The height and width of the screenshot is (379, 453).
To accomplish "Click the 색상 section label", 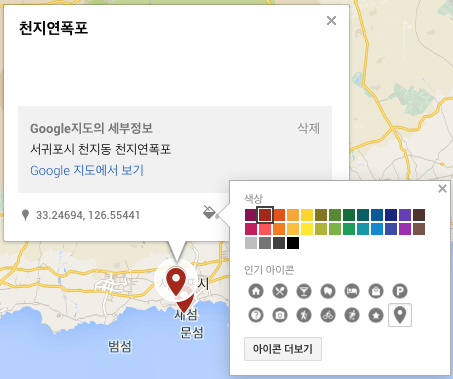I will pos(253,198).
